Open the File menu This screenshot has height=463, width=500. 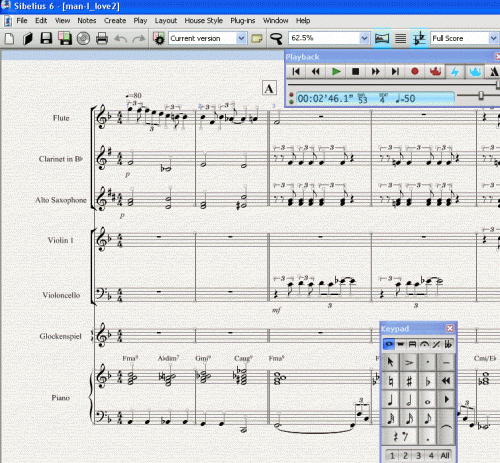pos(22,21)
